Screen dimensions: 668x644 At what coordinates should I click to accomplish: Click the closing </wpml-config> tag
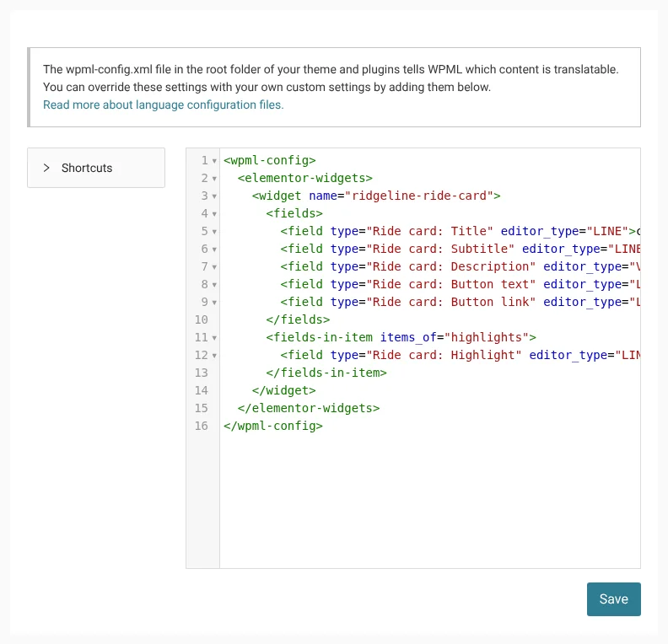pyautogui.click(x=273, y=426)
